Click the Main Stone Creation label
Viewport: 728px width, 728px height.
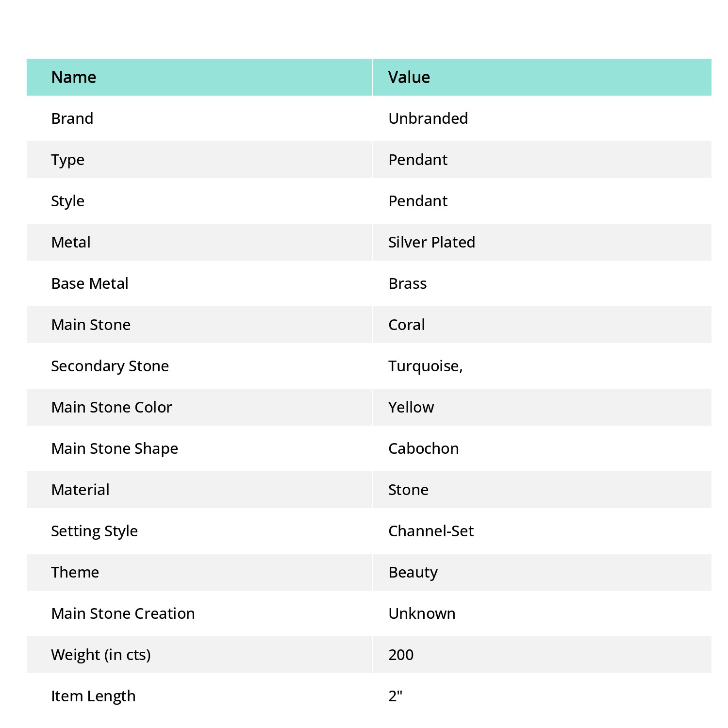pos(123,613)
